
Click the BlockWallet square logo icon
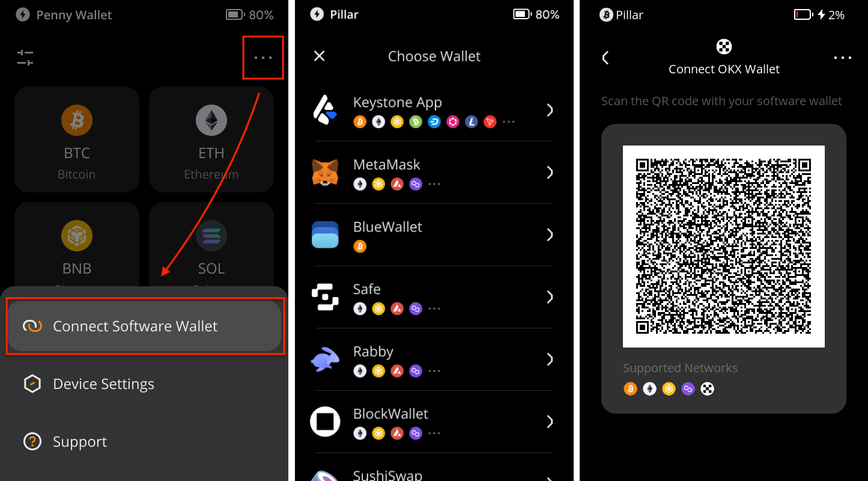click(325, 421)
